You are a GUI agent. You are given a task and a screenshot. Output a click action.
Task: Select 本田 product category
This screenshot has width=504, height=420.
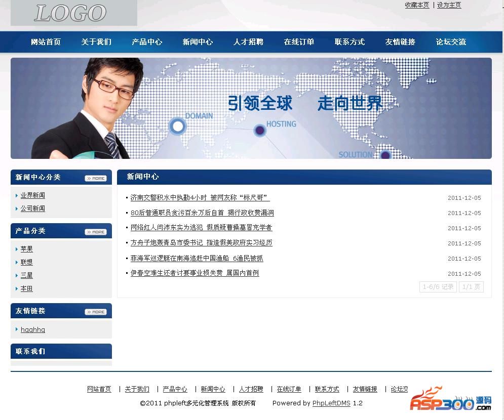point(27,288)
